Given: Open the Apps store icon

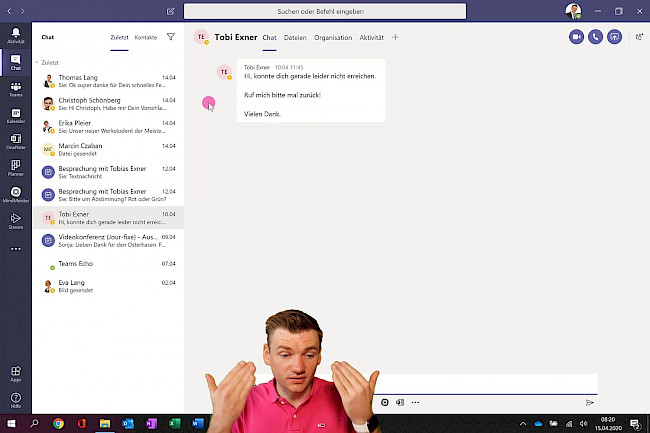Looking at the screenshot, I should click(x=16, y=373).
